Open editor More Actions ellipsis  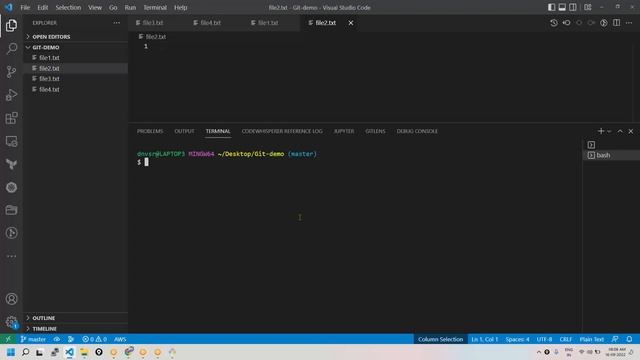pos(629,23)
